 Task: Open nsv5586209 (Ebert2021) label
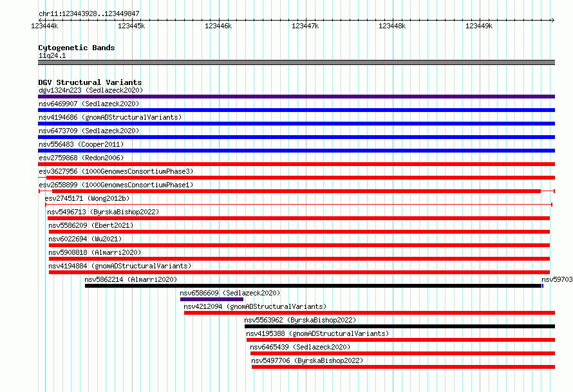click(x=91, y=225)
